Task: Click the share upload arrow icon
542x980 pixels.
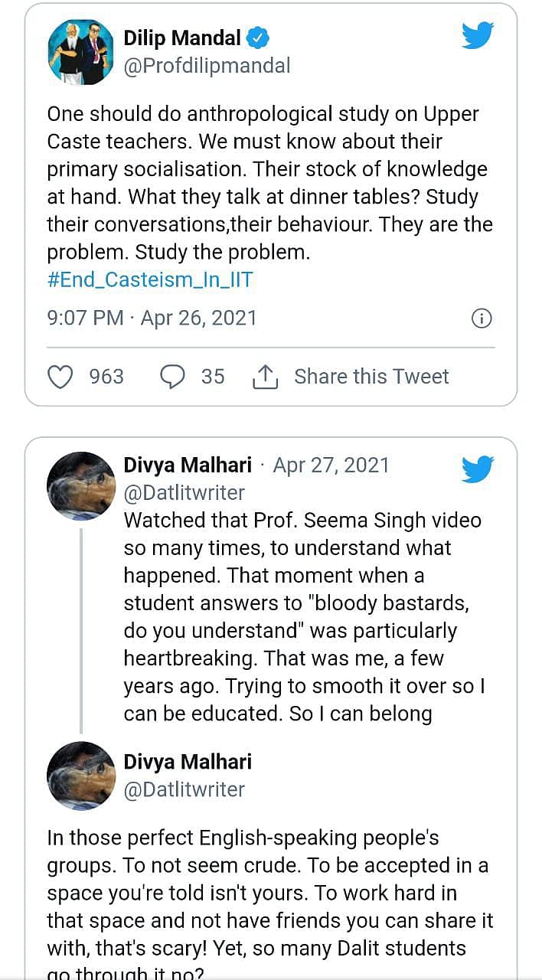Action: (264, 377)
